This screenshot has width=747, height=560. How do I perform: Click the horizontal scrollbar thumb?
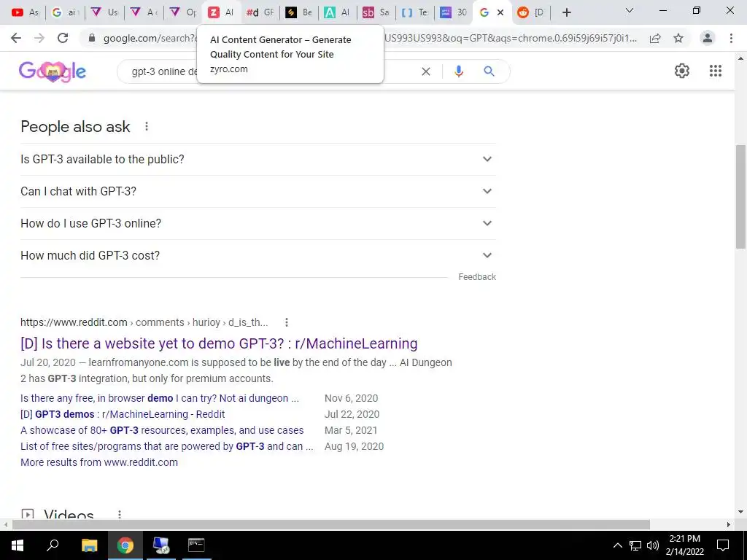coord(331,524)
